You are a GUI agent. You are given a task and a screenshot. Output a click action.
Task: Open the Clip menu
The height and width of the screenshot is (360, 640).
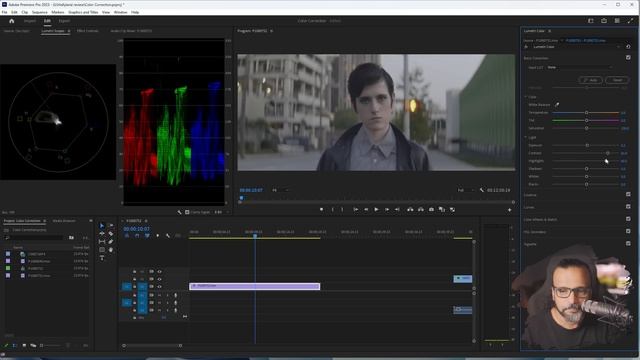[24, 12]
